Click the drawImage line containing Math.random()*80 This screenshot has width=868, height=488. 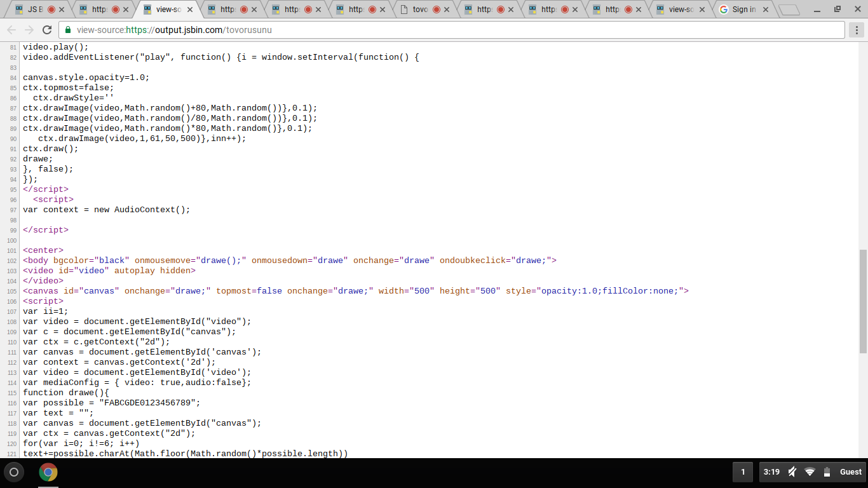[168, 128]
